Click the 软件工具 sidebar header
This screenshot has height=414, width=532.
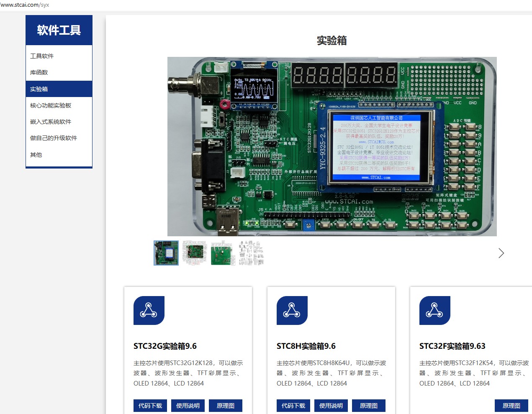(59, 30)
